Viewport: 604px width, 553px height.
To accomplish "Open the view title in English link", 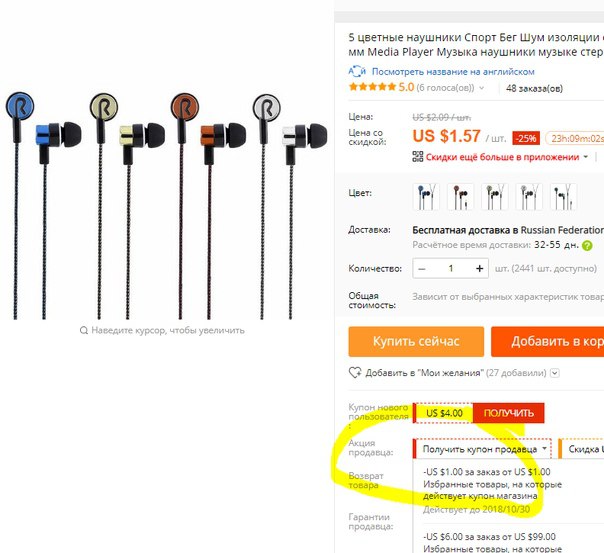I will pyautogui.click(x=453, y=72).
